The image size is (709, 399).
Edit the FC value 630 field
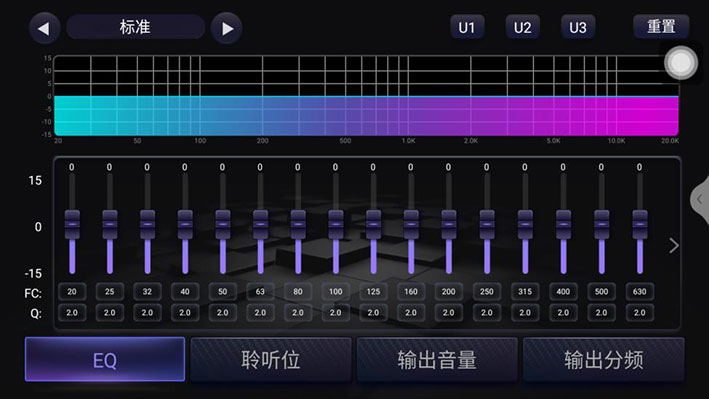(x=639, y=292)
